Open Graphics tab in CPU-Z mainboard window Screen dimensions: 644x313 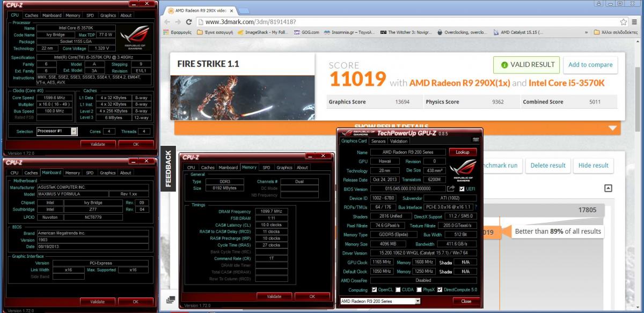click(108, 173)
